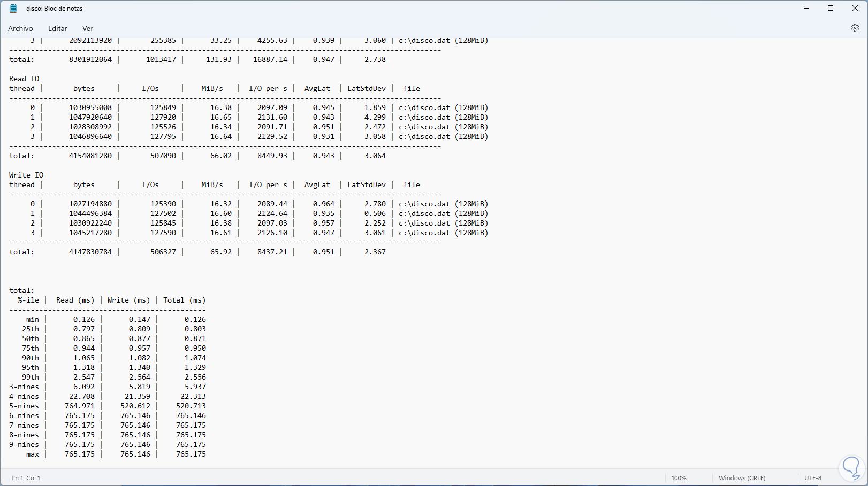Click the 5-nines total latency 520.713

[191, 406]
